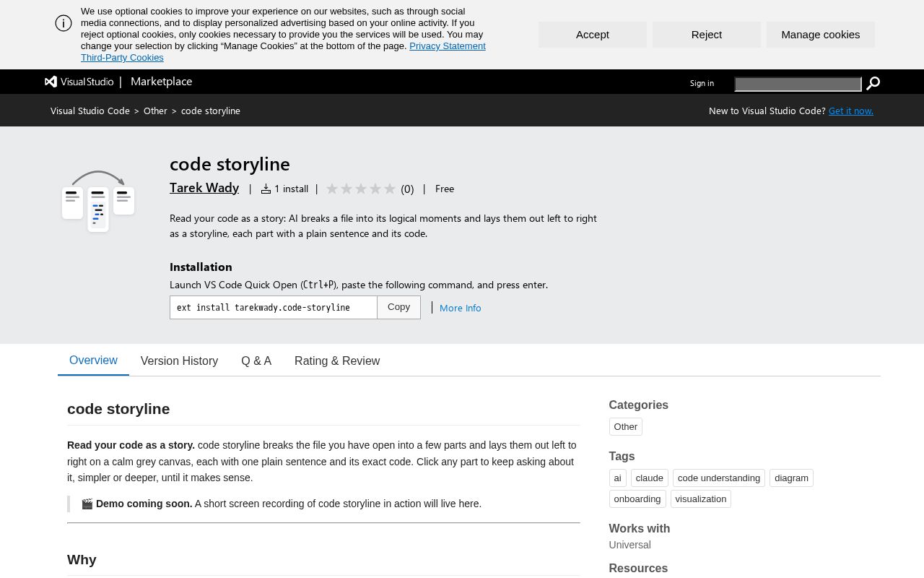Switch to the Version History tab
Image resolution: width=924 pixels, height=578 pixels.
point(179,361)
